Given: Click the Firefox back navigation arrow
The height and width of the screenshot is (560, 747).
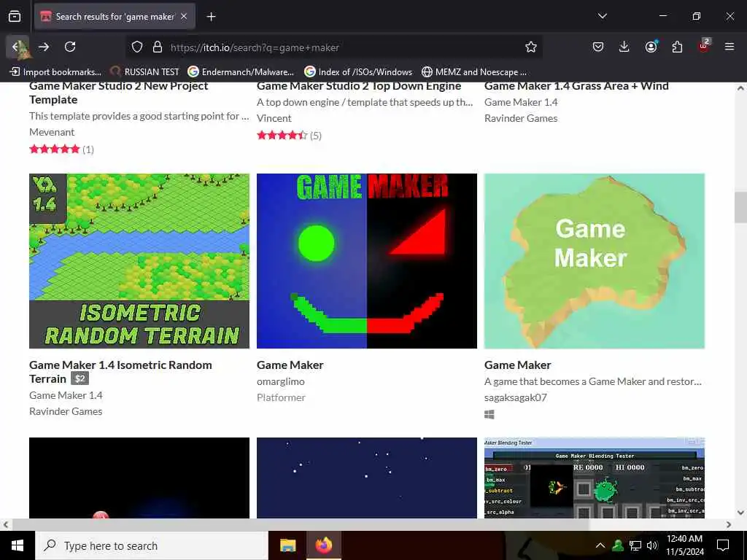Looking at the screenshot, I should click(18, 47).
